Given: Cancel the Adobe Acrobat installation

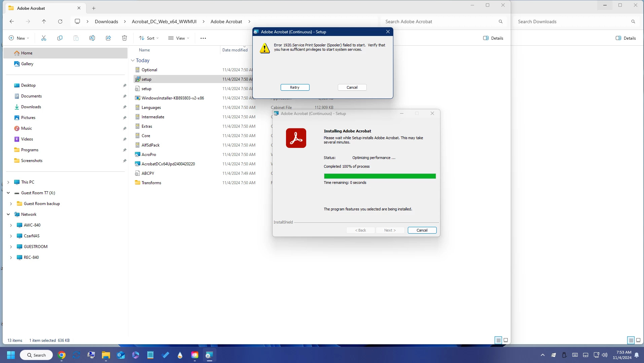Looking at the screenshot, I should pos(422,230).
